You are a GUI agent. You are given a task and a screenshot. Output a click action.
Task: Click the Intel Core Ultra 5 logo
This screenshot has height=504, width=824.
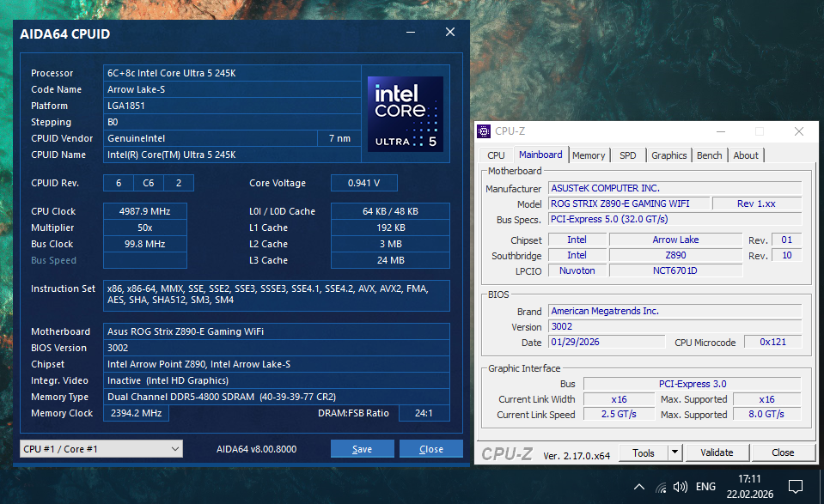(406, 114)
